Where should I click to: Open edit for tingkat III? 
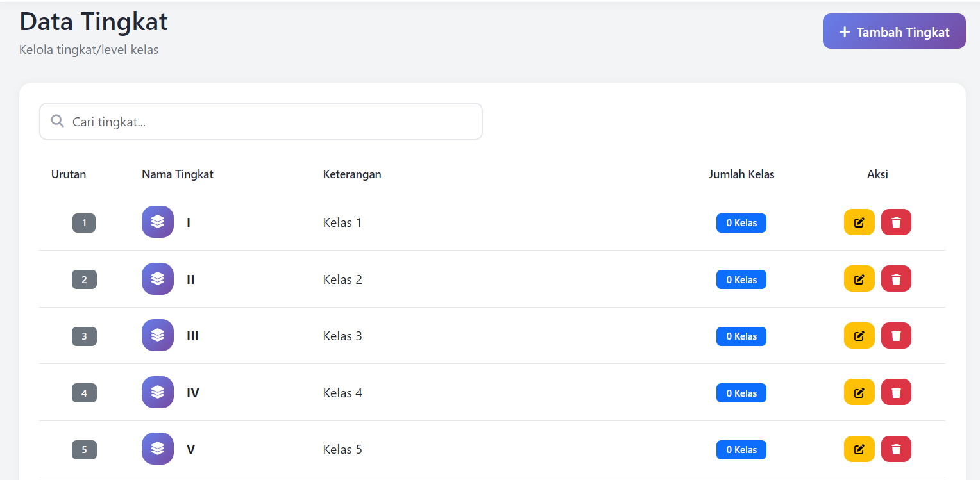(859, 336)
